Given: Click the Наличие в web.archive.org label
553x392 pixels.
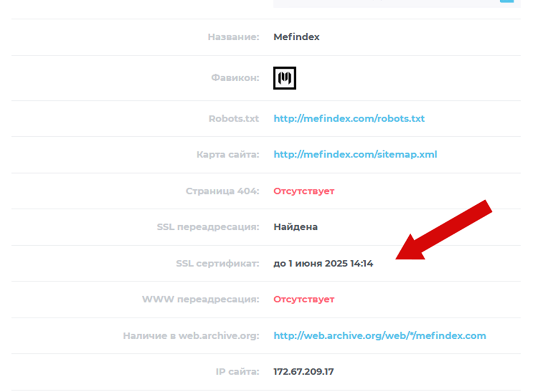Looking at the screenshot, I should pos(191,336).
